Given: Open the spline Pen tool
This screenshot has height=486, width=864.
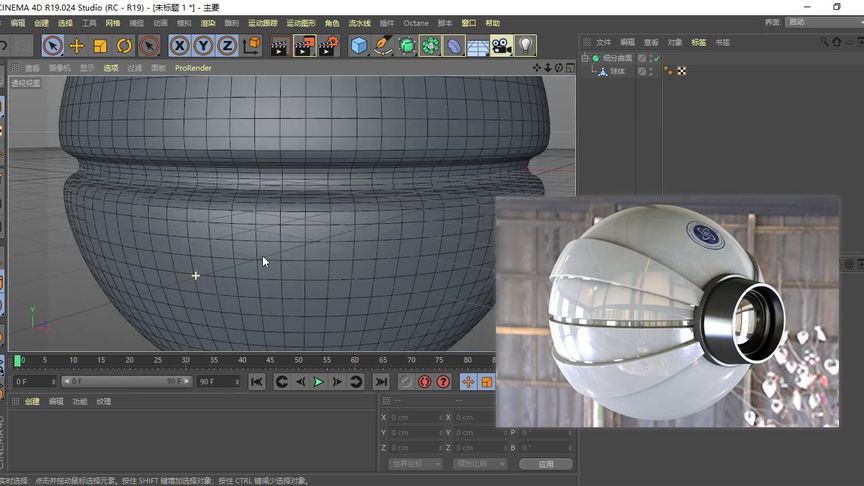Looking at the screenshot, I should [383, 45].
